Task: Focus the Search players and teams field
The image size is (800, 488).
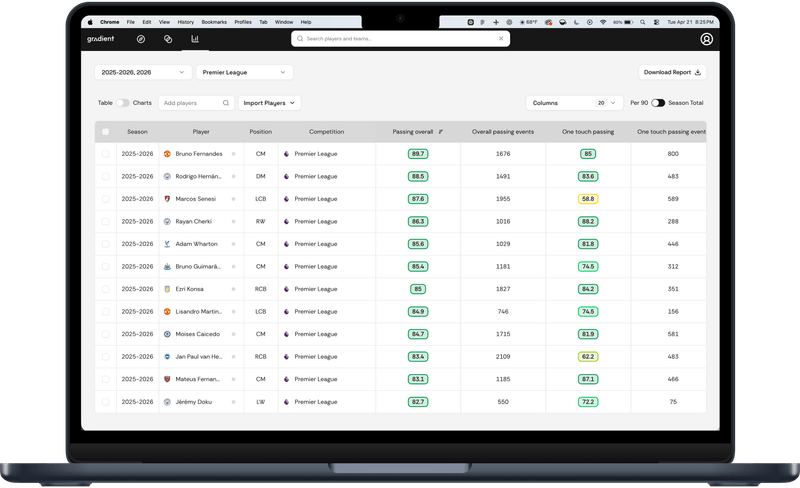Action: coord(401,38)
